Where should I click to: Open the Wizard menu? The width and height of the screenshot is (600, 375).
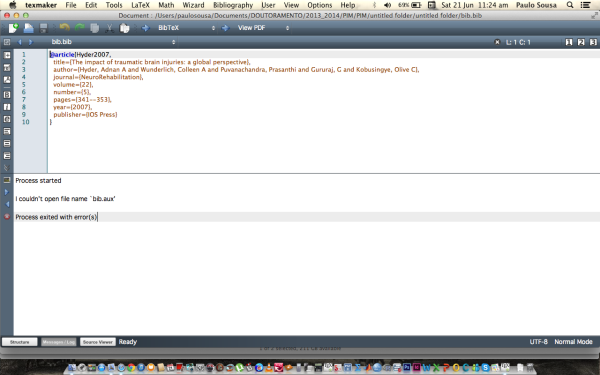(193, 5)
